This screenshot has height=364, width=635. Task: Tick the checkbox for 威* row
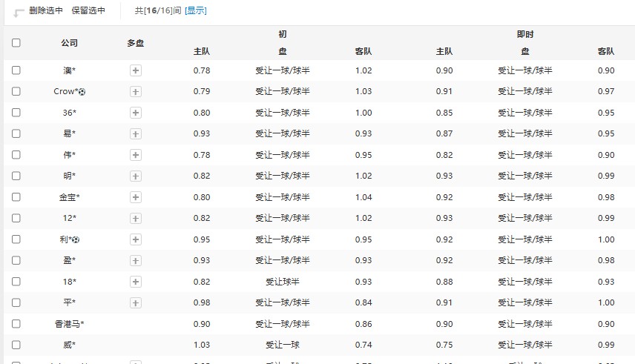[x=16, y=345]
